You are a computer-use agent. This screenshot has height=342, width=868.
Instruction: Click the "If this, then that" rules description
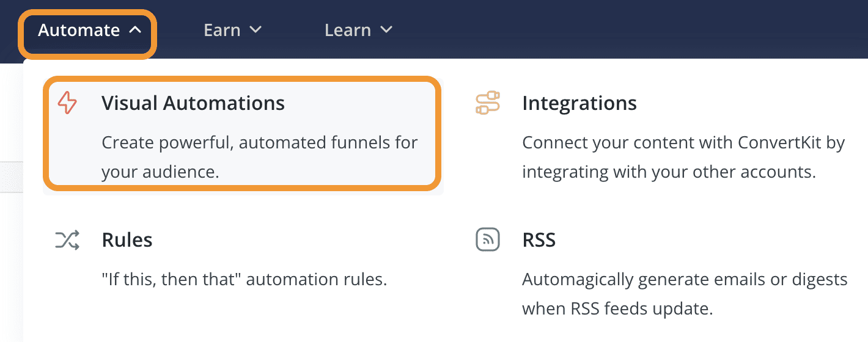pos(245,280)
